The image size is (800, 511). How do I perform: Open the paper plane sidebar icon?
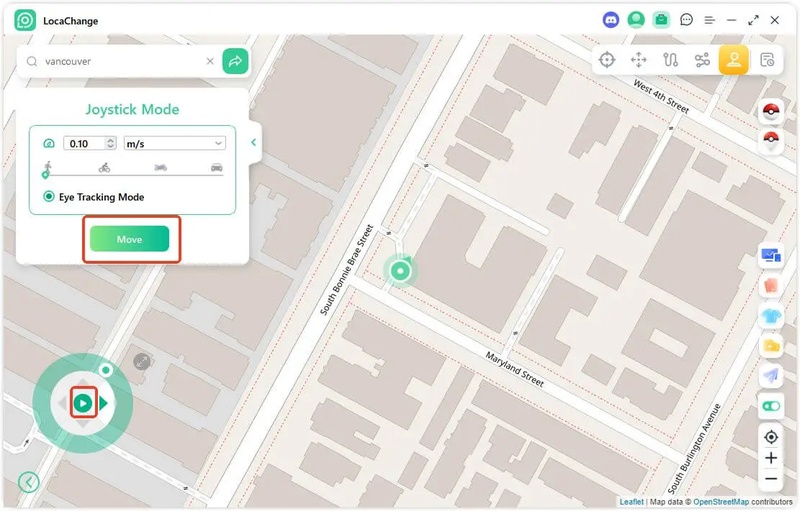pos(771,376)
